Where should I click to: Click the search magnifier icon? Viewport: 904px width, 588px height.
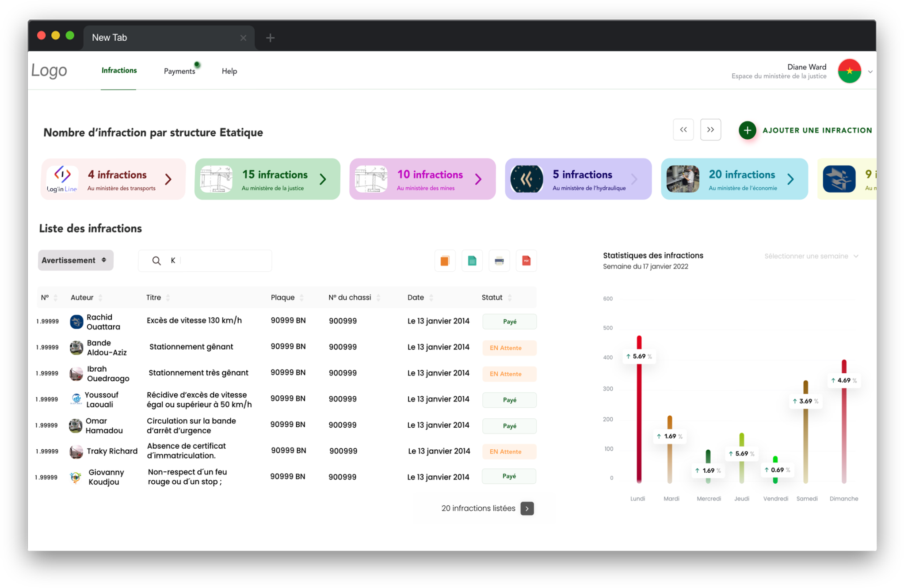pos(156,261)
